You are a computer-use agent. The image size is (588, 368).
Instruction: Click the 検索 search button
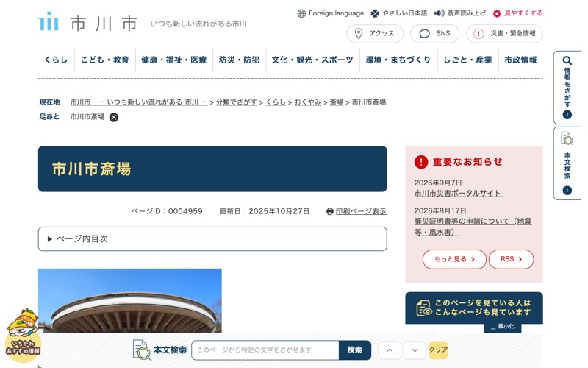pyautogui.click(x=355, y=350)
